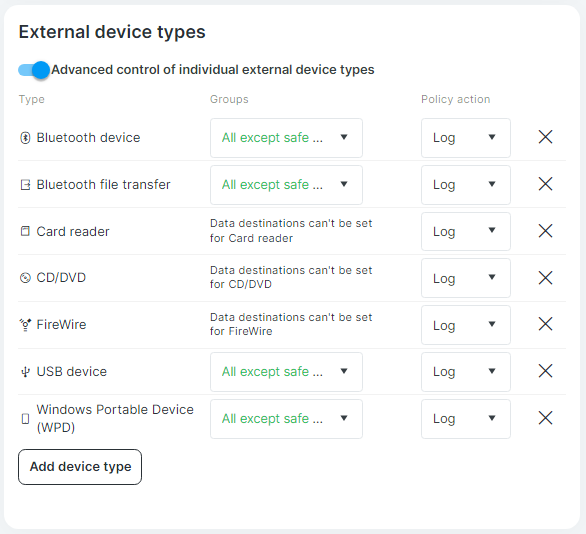Open Policy action dropdown for CD/DVD
This screenshot has width=586, height=534.
(466, 278)
